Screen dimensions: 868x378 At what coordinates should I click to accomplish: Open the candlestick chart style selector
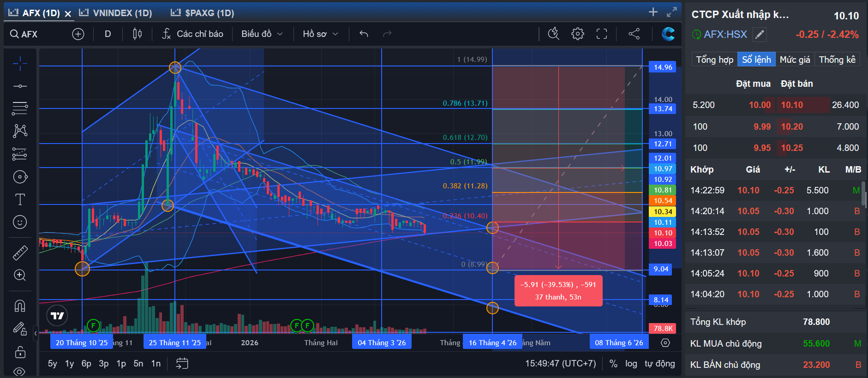pos(137,34)
